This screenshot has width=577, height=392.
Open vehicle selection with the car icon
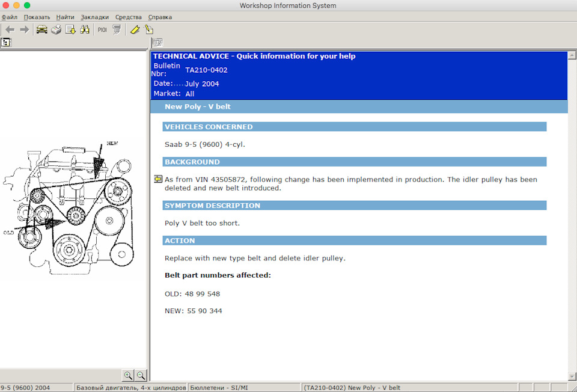click(x=41, y=30)
